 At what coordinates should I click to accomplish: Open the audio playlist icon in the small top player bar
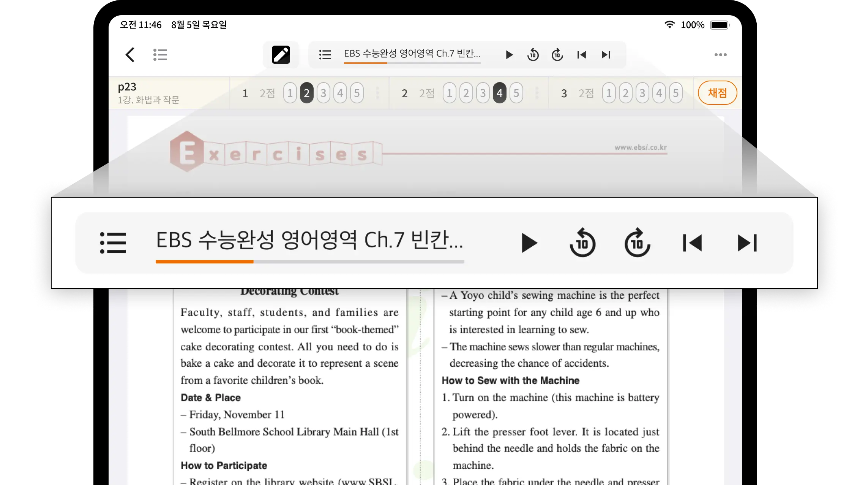tap(325, 55)
